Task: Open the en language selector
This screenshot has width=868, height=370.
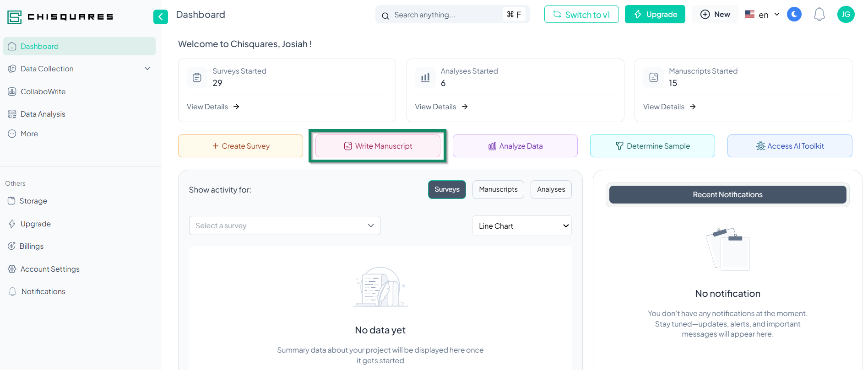Action: point(762,15)
